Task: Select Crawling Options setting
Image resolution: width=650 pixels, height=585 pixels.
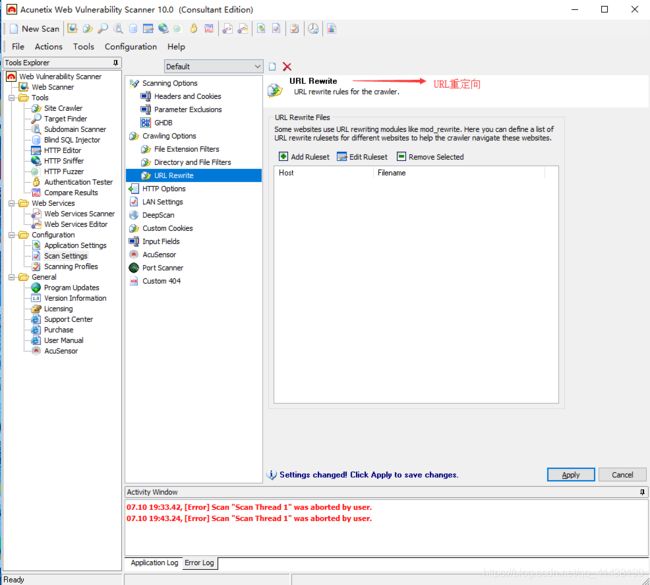Action: [169, 136]
